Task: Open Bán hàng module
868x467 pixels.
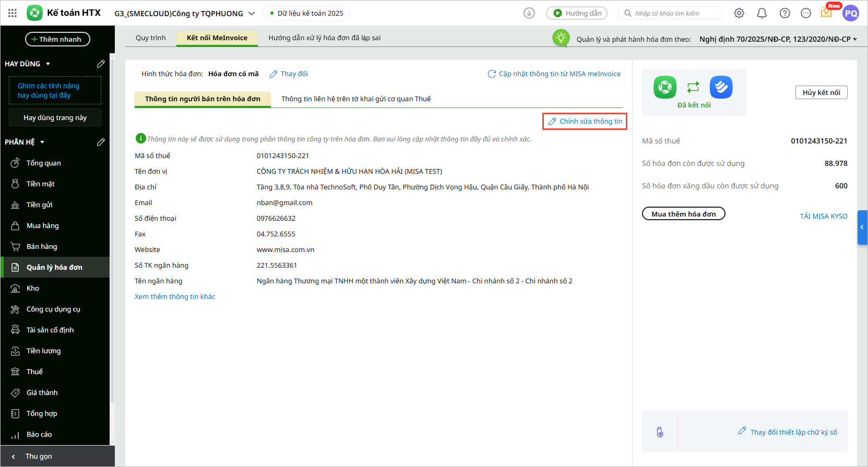Action: point(55,246)
